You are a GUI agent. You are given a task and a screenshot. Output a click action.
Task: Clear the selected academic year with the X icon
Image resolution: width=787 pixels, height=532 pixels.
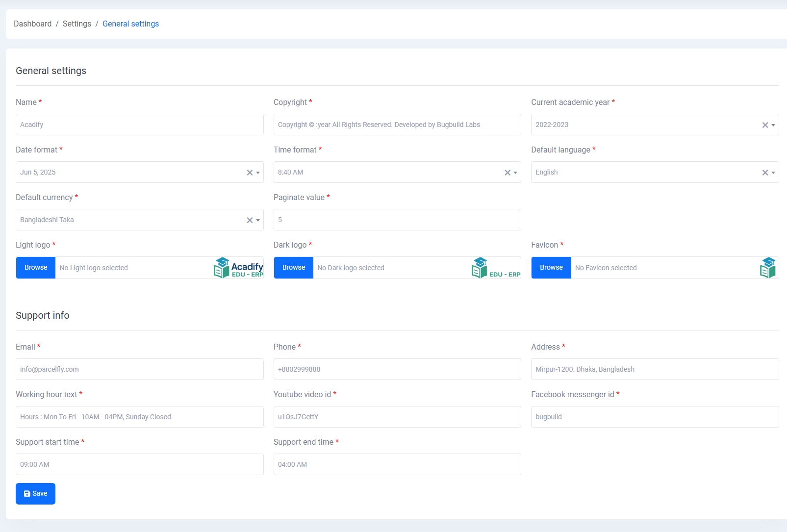764,125
